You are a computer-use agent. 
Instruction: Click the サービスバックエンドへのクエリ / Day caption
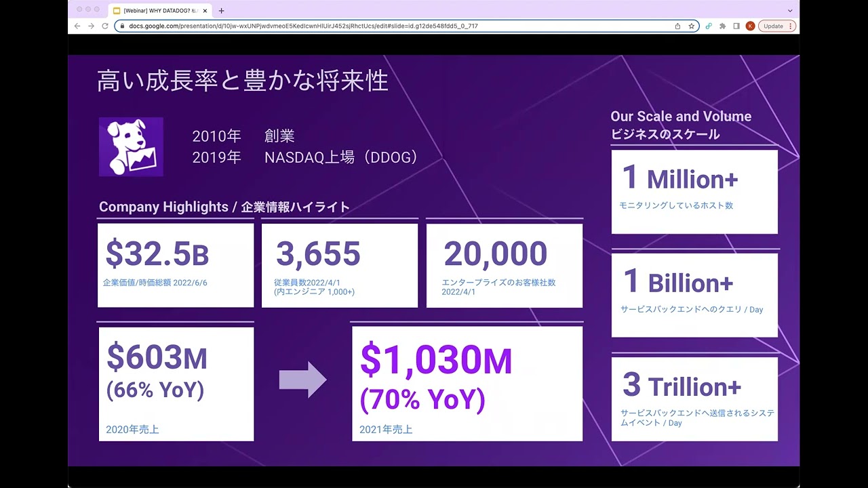pos(692,309)
